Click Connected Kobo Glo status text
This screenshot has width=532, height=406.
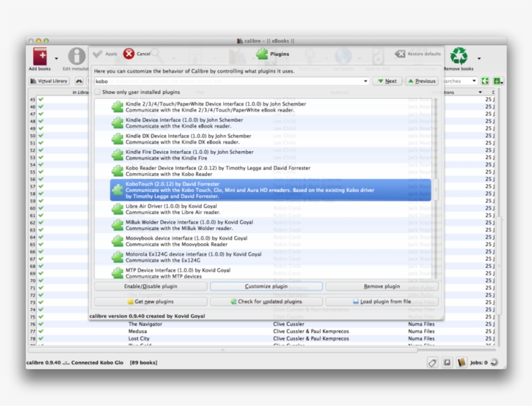pyautogui.click(x=97, y=363)
